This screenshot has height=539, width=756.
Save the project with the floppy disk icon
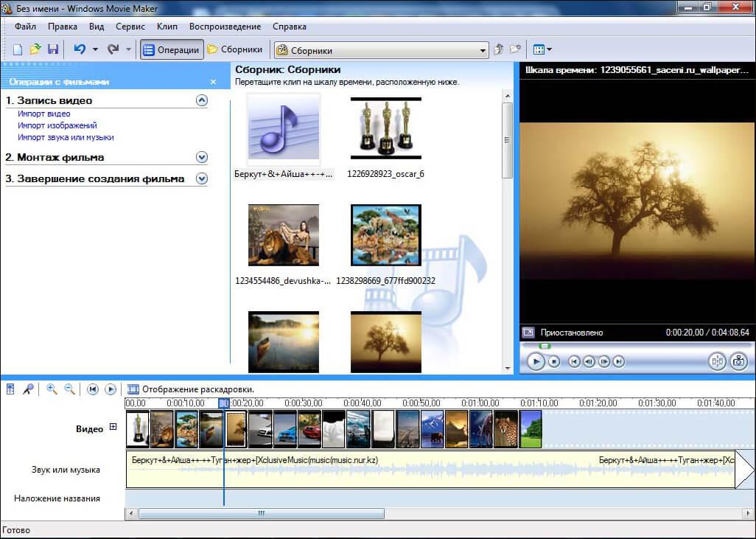(52, 49)
